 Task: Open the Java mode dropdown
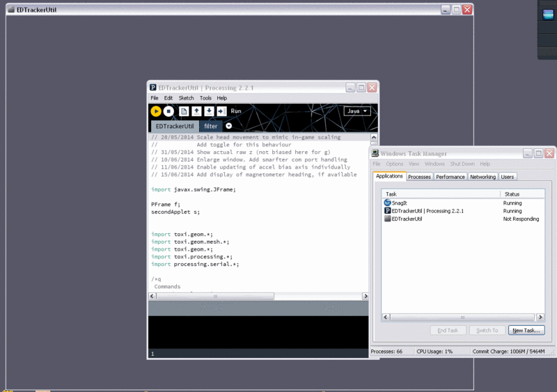point(357,111)
